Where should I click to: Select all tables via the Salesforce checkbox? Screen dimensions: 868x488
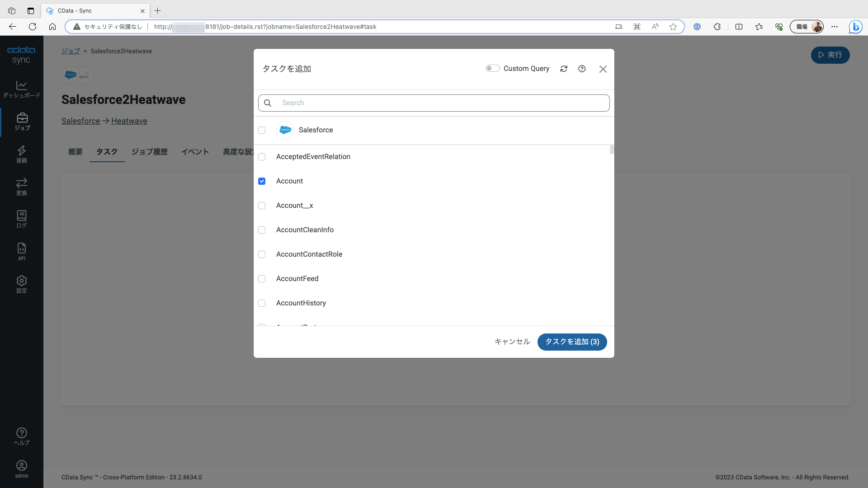[262, 130]
